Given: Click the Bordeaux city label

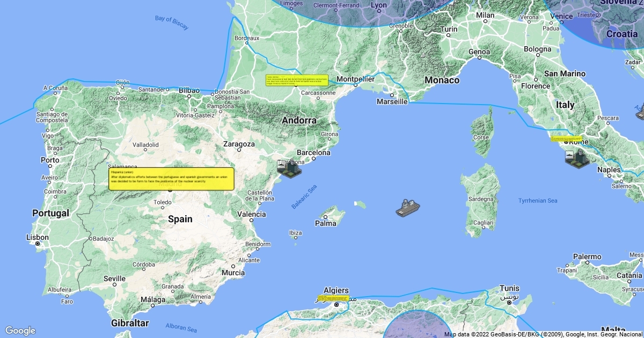Looking at the screenshot, I should pyautogui.click(x=247, y=38).
